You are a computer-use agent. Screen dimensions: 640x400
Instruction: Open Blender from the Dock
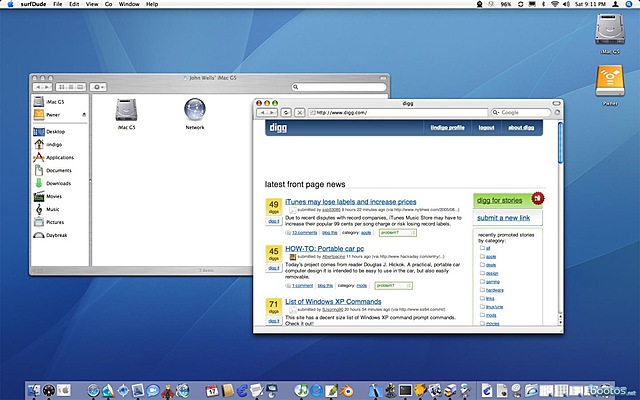346,391
